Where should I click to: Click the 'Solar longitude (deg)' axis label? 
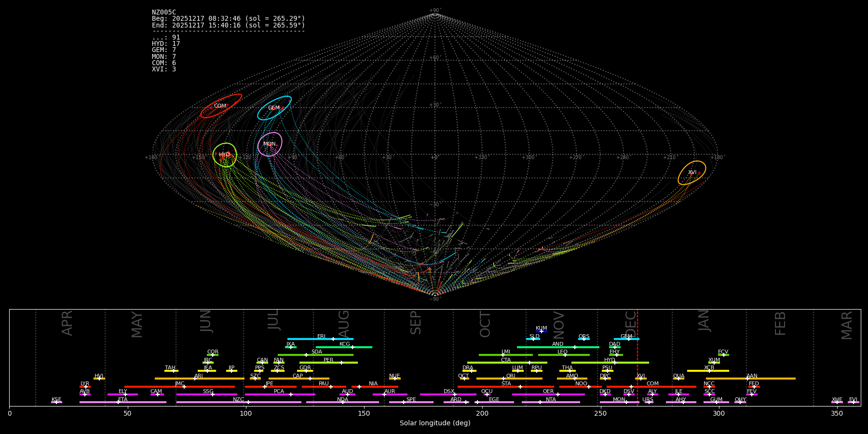[435, 423]
